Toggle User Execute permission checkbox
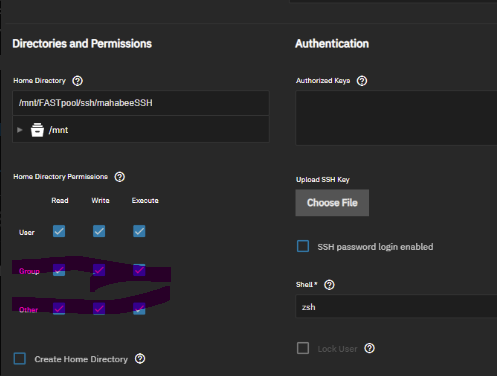The width and height of the screenshot is (497, 376). coord(139,231)
